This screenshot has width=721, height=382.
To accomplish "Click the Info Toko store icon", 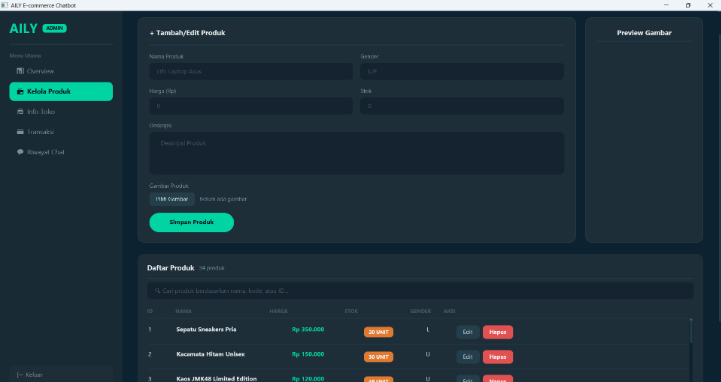I will click(x=20, y=112).
